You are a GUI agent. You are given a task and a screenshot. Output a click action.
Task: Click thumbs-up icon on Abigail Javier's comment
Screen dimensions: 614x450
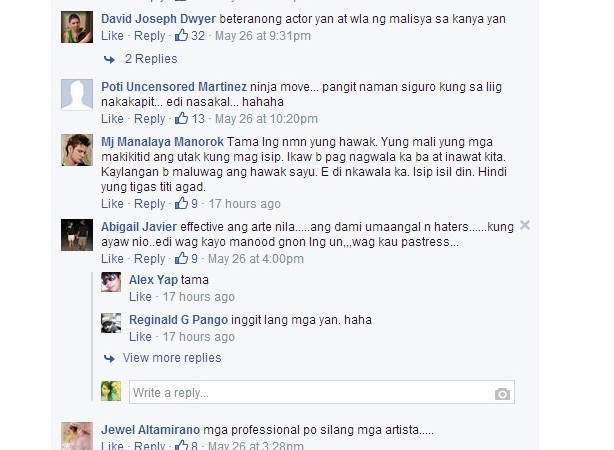[x=181, y=258]
